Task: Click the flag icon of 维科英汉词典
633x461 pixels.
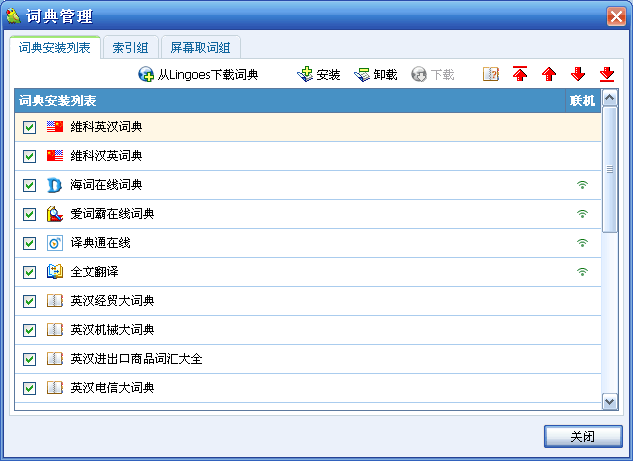Action: tap(54, 127)
